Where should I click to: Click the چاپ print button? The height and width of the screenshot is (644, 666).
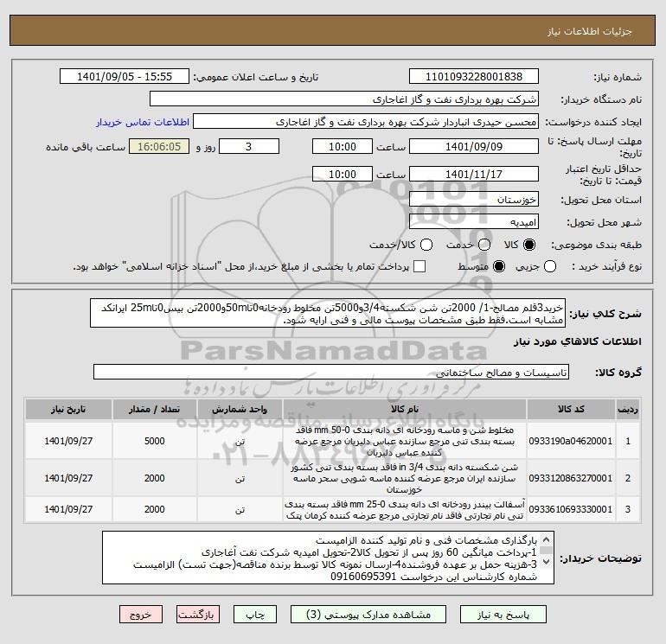coord(255,615)
